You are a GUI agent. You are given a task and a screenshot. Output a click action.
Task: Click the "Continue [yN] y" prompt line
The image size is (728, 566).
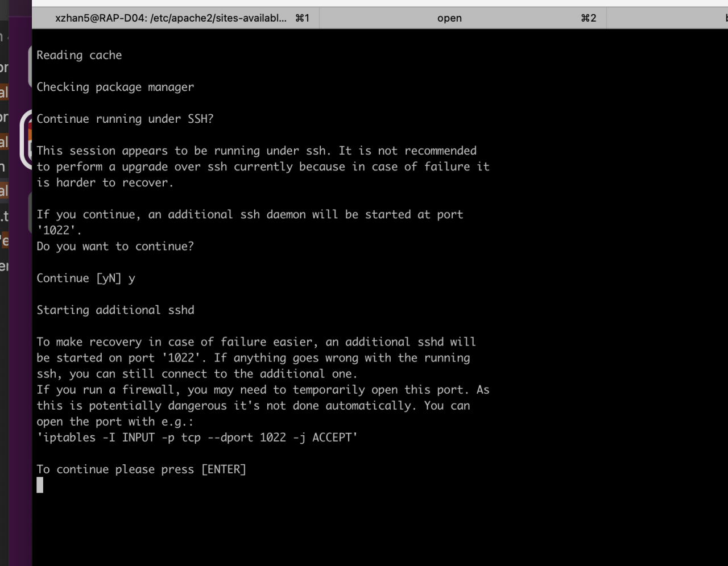click(85, 278)
